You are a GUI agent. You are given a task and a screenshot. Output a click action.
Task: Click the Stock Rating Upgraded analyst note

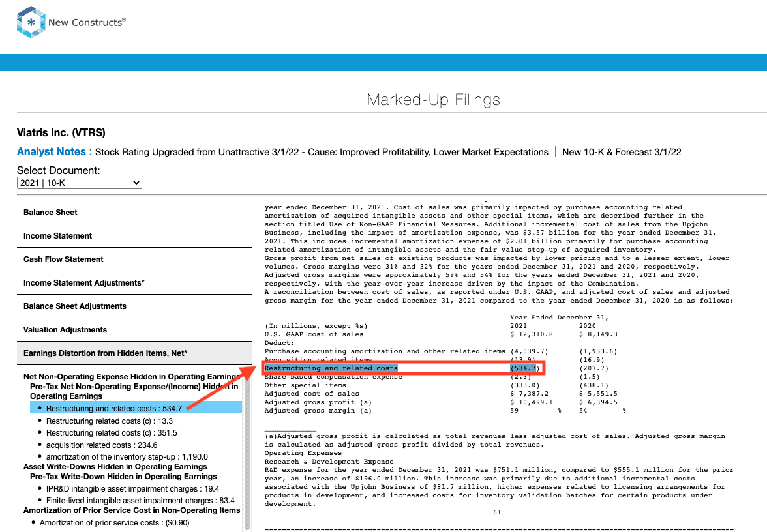(x=322, y=152)
